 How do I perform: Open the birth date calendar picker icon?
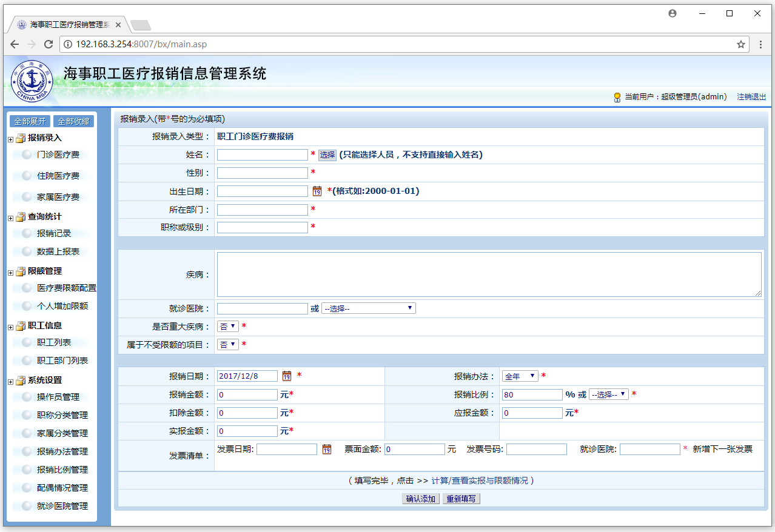tap(317, 191)
